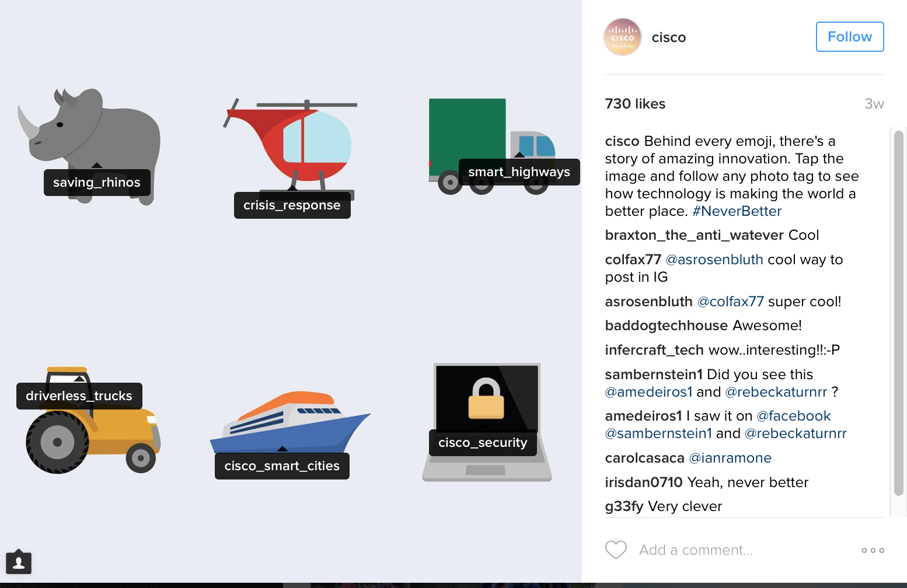Screen dimensions: 907x588
Task: Open the crisis_response photo tag
Action: (292, 205)
